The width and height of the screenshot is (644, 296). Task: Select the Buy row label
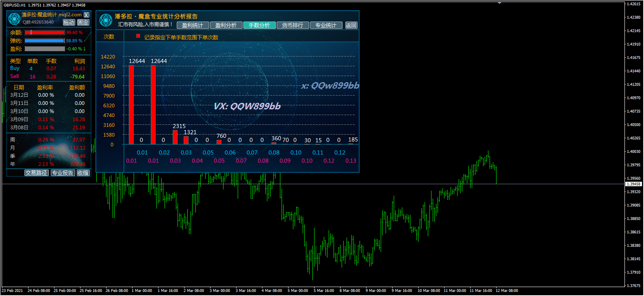tap(15, 68)
